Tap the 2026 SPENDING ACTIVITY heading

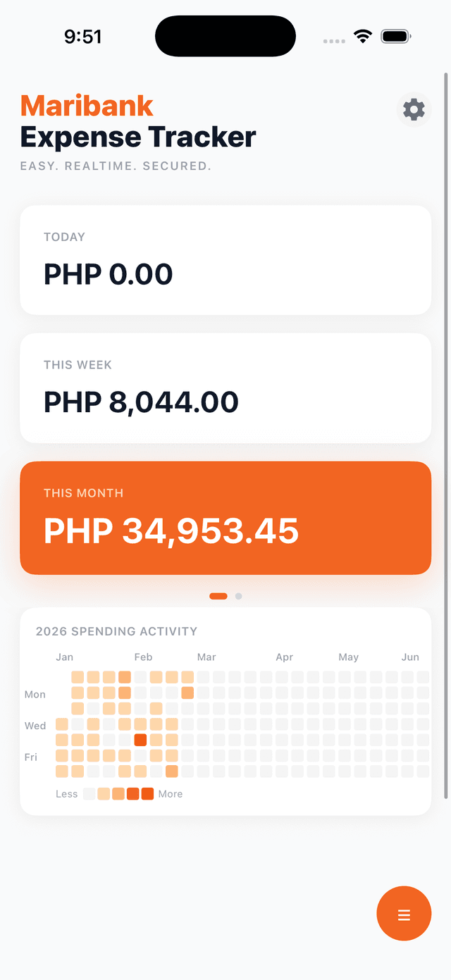pyautogui.click(x=116, y=631)
